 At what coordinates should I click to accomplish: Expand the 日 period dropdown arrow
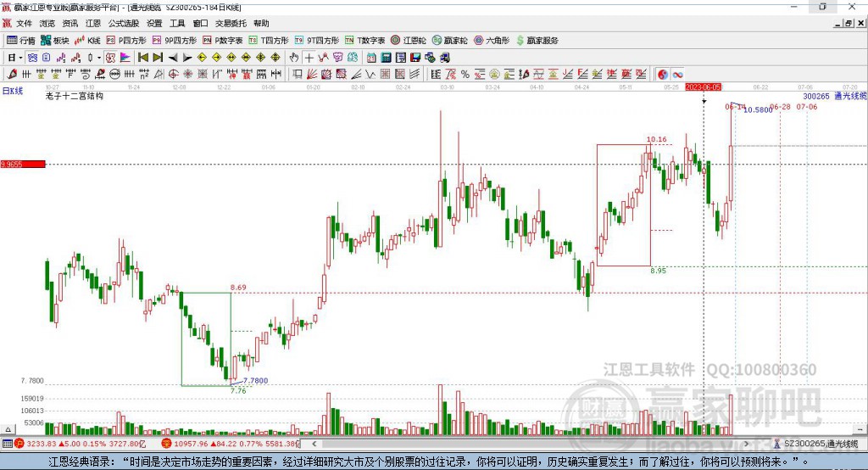coord(20,58)
